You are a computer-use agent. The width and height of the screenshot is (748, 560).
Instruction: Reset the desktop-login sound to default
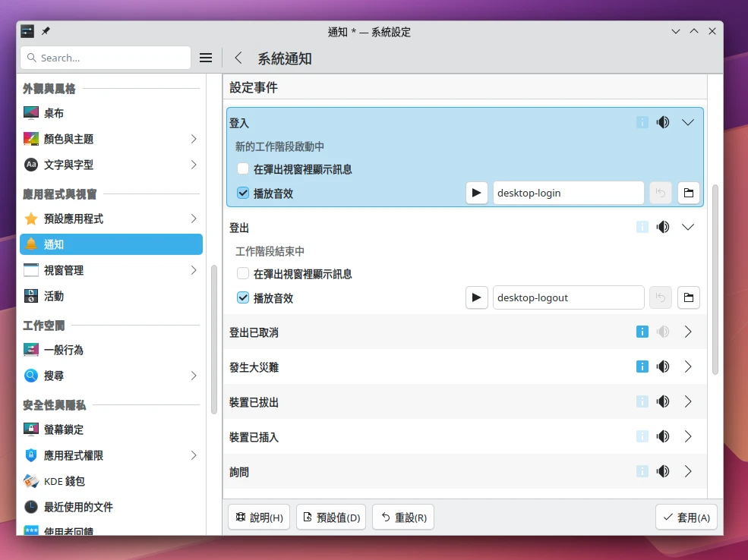tap(660, 193)
